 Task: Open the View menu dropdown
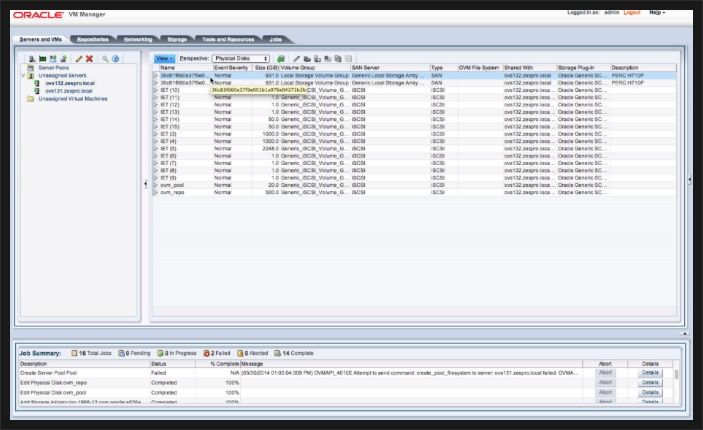coord(164,58)
